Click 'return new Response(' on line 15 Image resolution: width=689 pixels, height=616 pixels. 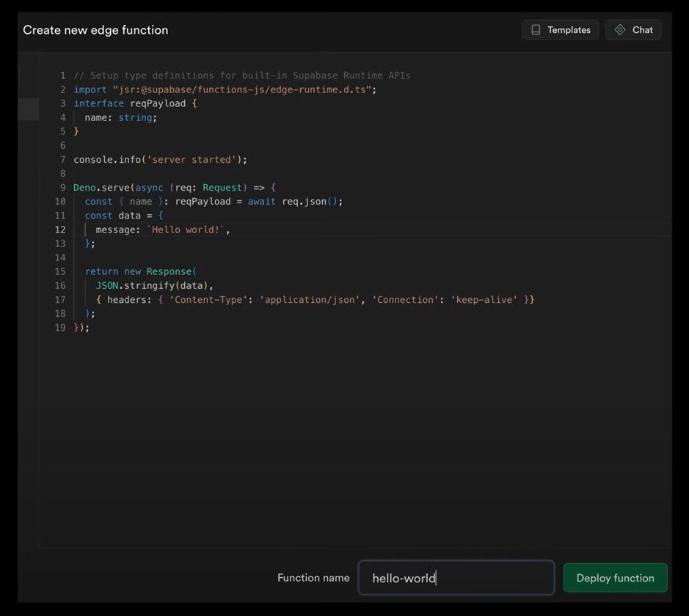(x=141, y=271)
